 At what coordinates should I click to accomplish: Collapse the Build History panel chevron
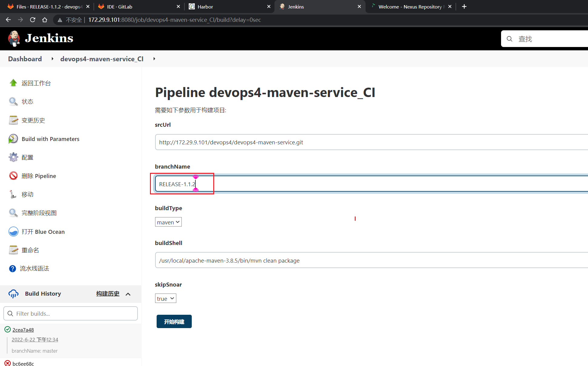coord(128,294)
